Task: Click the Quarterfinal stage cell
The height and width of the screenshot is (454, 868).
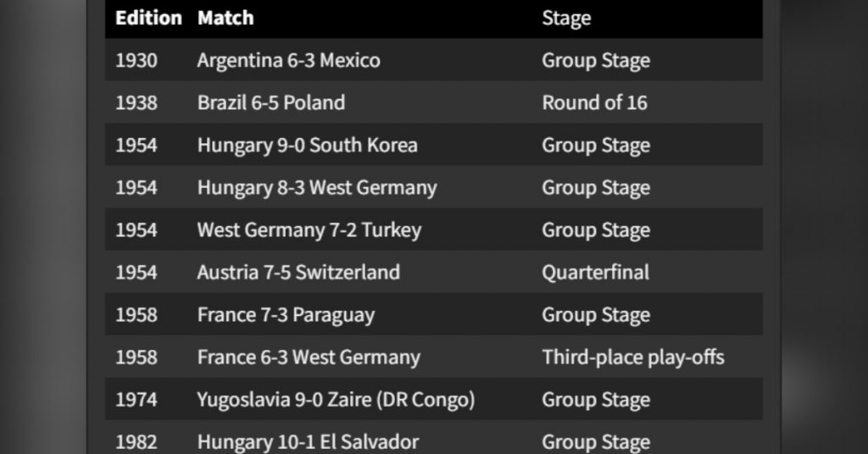Action: [596, 273]
